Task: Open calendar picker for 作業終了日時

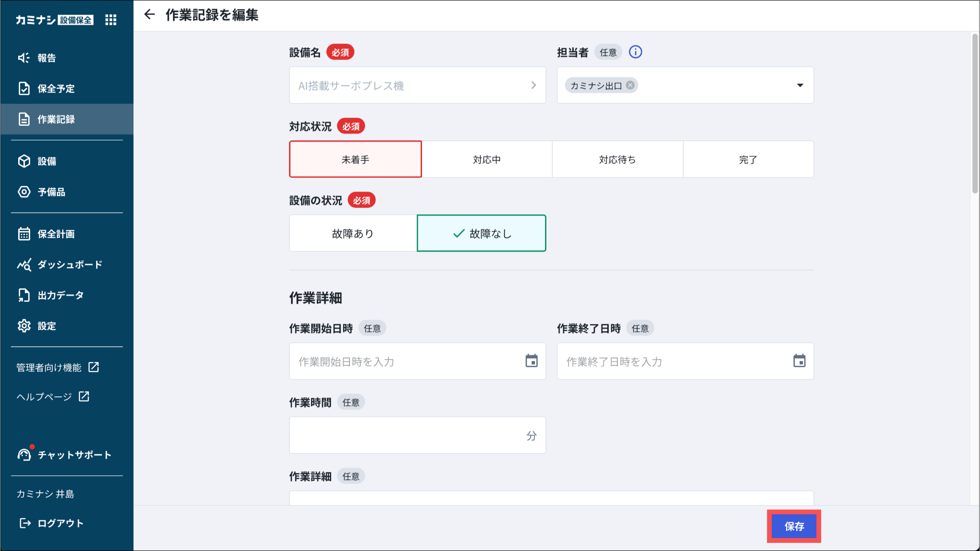Action: [799, 361]
